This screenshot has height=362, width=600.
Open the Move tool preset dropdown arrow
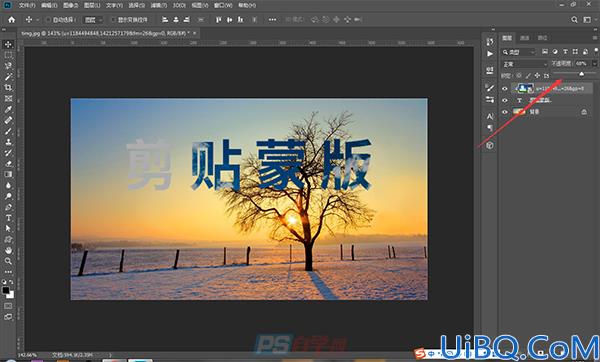coord(38,20)
